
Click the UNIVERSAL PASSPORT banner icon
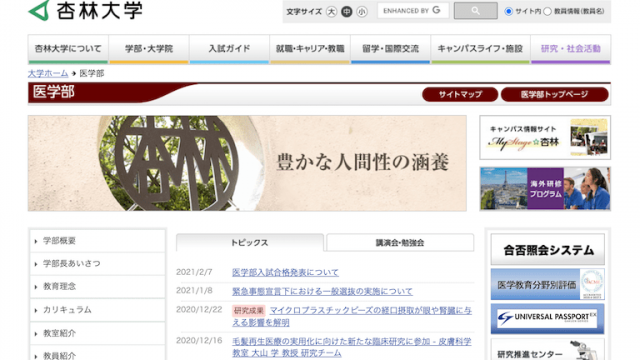[x=547, y=318]
